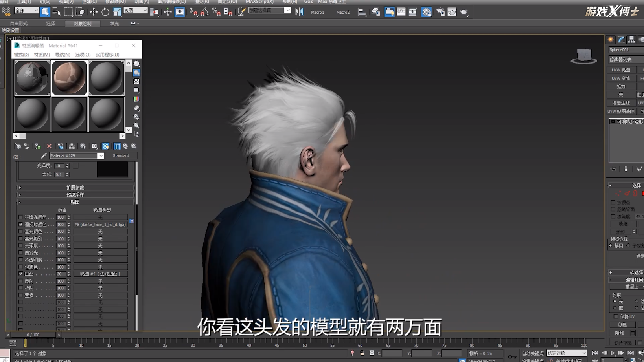Toggle Percent Snap
Viewport: 644px width, 362px height.
click(x=216, y=12)
